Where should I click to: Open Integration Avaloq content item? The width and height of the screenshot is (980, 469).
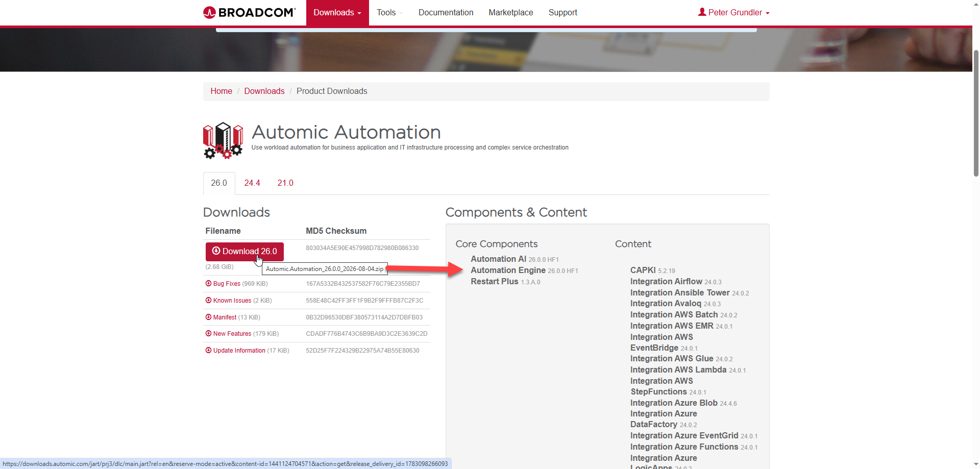[666, 304]
